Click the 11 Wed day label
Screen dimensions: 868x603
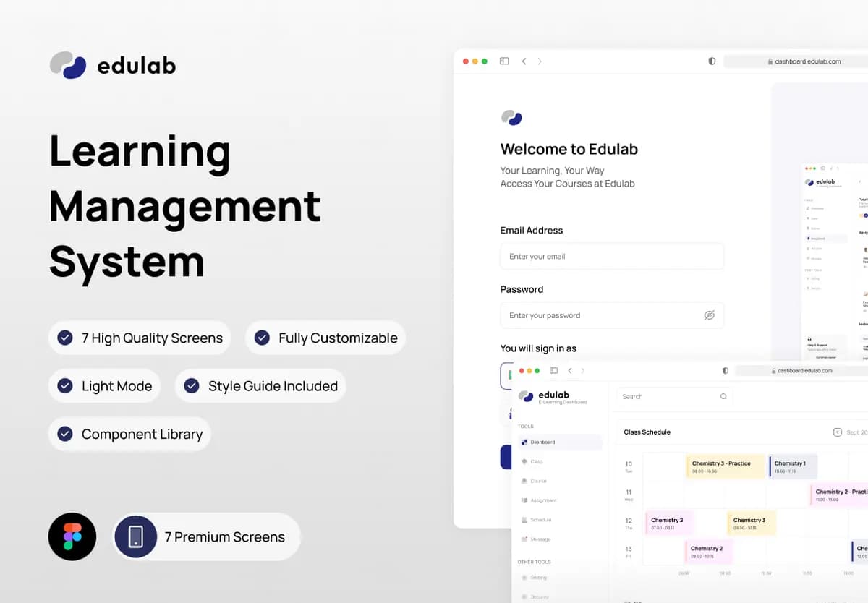pos(629,495)
